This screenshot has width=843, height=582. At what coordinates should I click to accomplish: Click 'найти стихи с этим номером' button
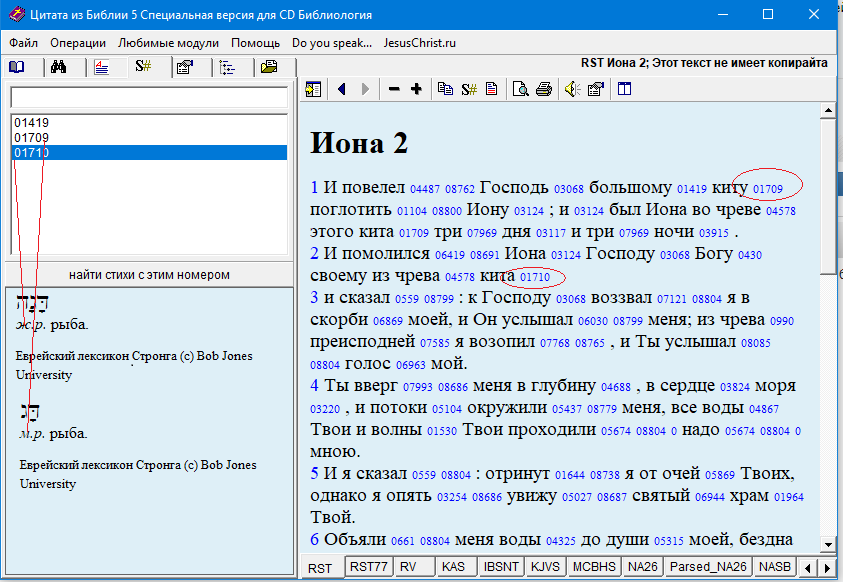pos(149,275)
